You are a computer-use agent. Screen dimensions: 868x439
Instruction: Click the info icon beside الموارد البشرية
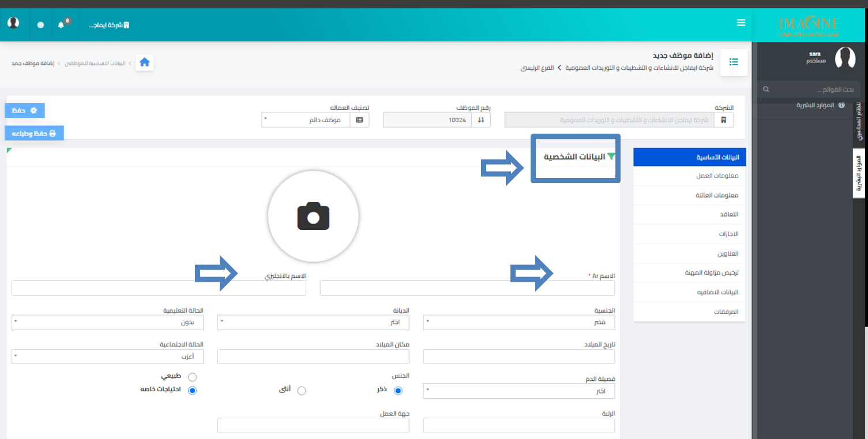[x=841, y=105]
